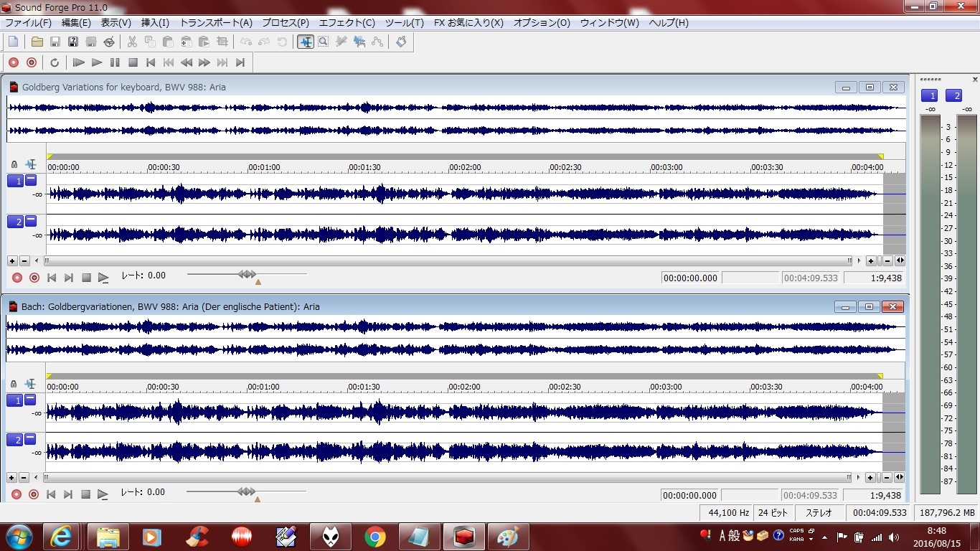Collapse channel 1 in englische Patient window
This screenshot has height=551, width=980.
coord(31,400)
